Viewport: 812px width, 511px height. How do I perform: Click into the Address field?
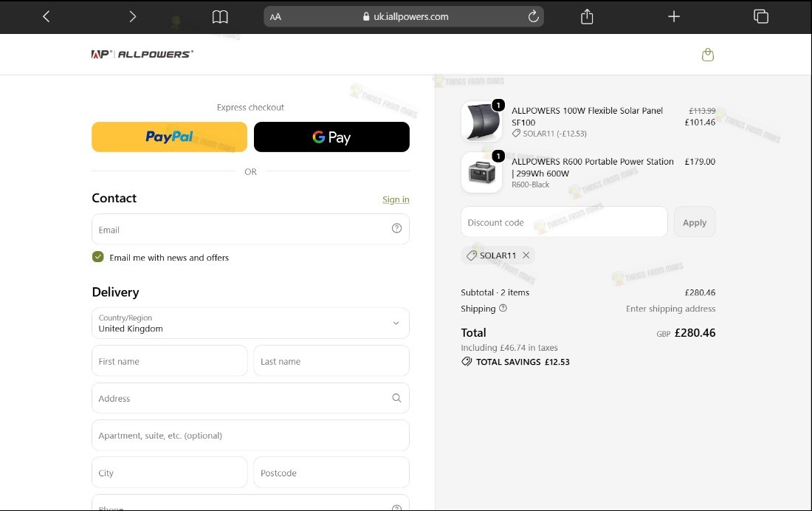point(251,398)
